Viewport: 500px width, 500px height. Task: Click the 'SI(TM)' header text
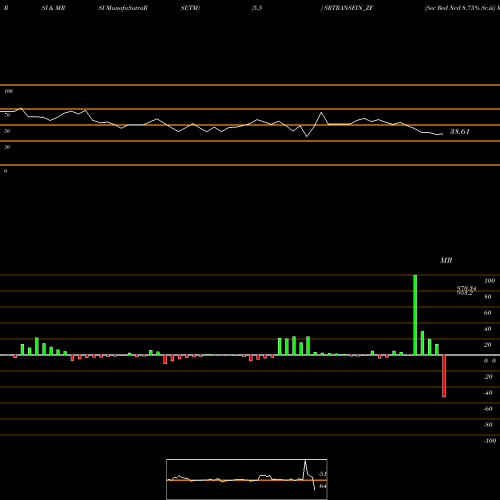coord(190,8)
